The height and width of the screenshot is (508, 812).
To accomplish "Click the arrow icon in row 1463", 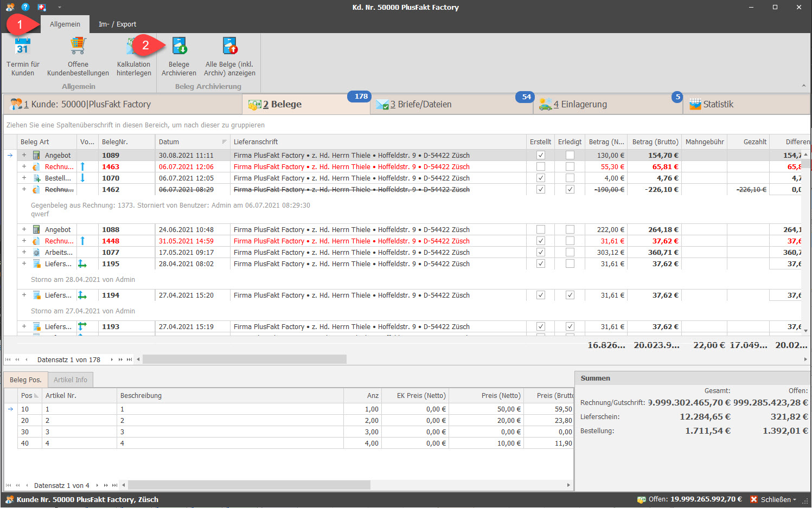I will coord(82,166).
